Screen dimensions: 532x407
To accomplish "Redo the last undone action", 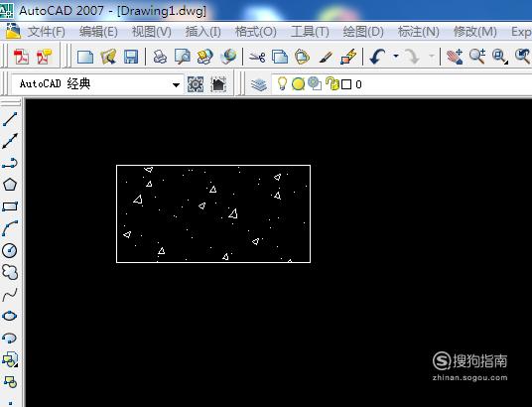I will pyautogui.click(x=412, y=57).
